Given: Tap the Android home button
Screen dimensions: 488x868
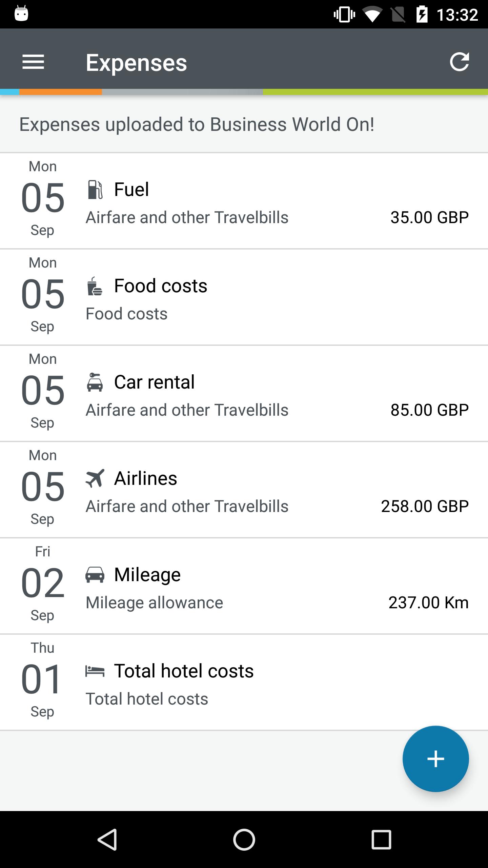Looking at the screenshot, I should (244, 840).
